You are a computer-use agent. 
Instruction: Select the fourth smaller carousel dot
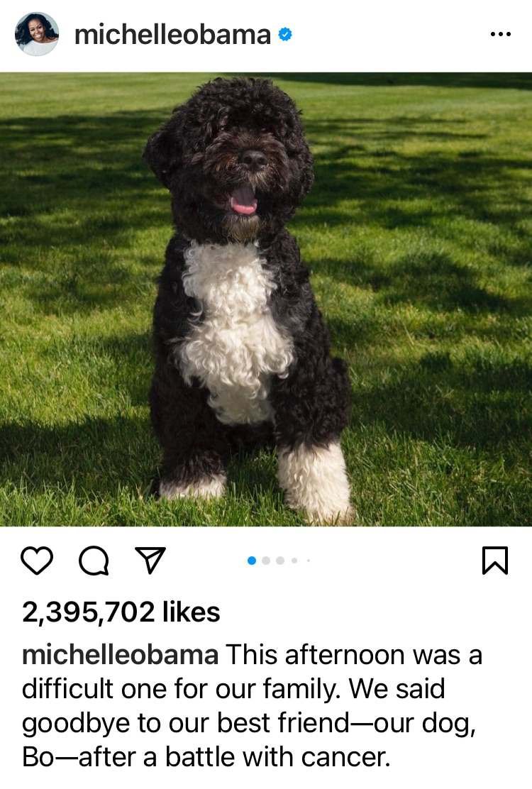(294, 561)
